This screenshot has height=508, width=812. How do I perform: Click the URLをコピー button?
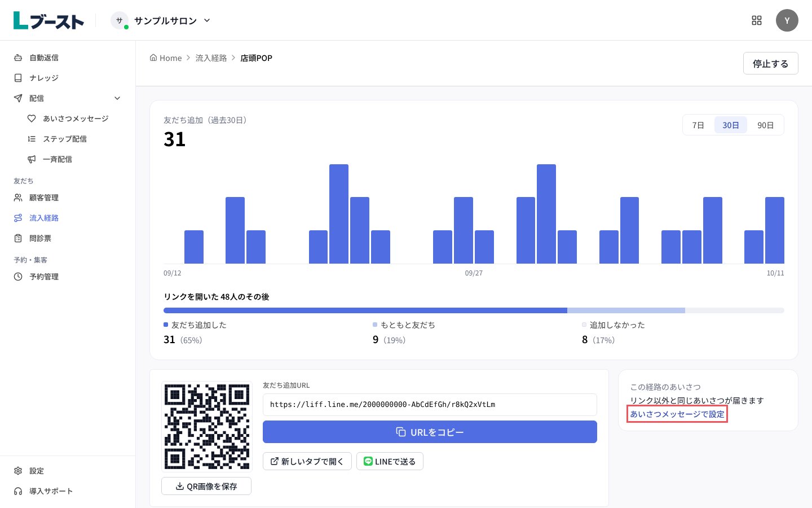coord(430,432)
